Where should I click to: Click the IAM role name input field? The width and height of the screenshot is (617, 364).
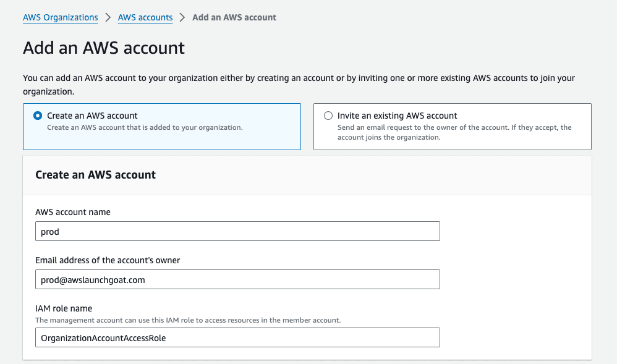click(x=237, y=337)
